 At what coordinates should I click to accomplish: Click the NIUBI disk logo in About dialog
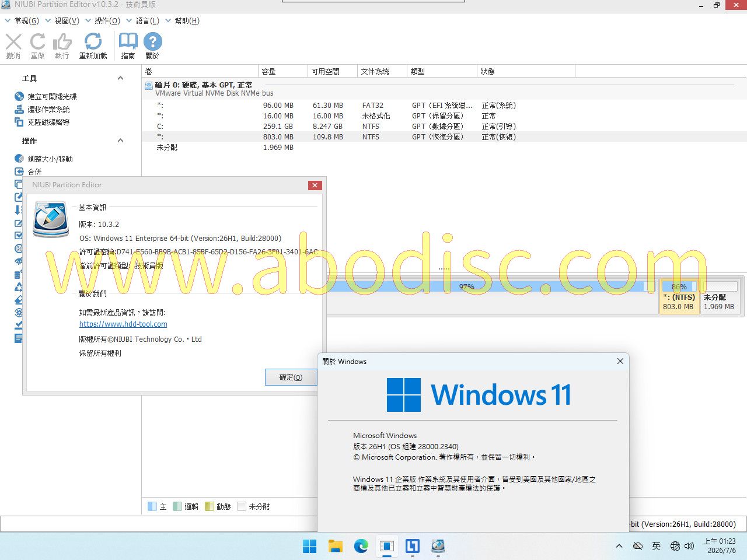click(51, 219)
